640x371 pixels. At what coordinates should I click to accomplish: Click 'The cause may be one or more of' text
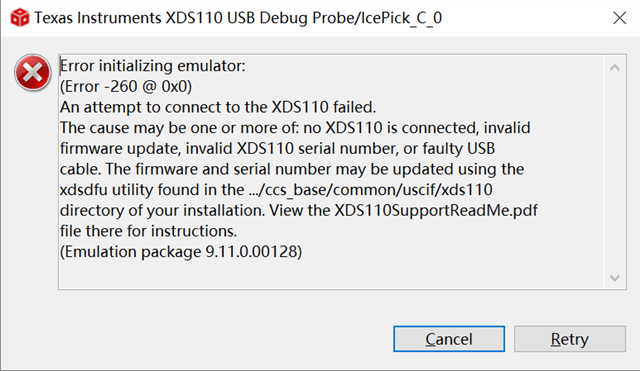[179, 128]
